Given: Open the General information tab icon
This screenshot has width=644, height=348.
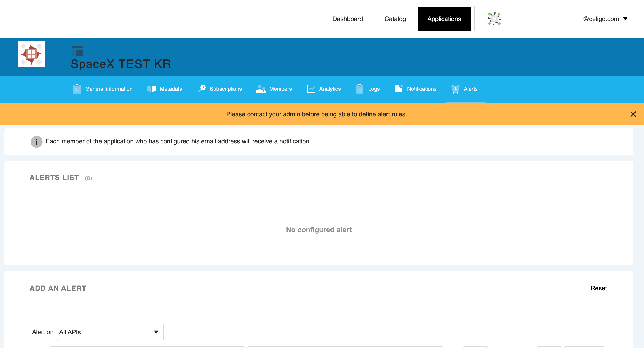Looking at the screenshot, I should [x=76, y=89].
